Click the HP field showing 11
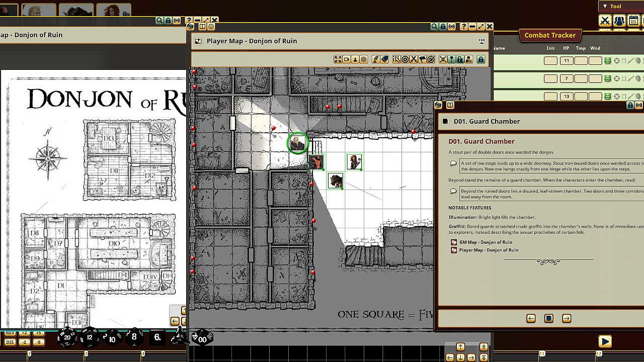The width and height of the screenshot is (644, 362). tap(567, 61)
